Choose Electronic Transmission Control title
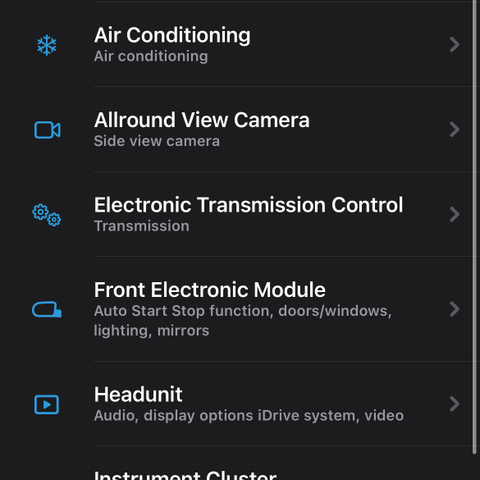 coord(248,205)
